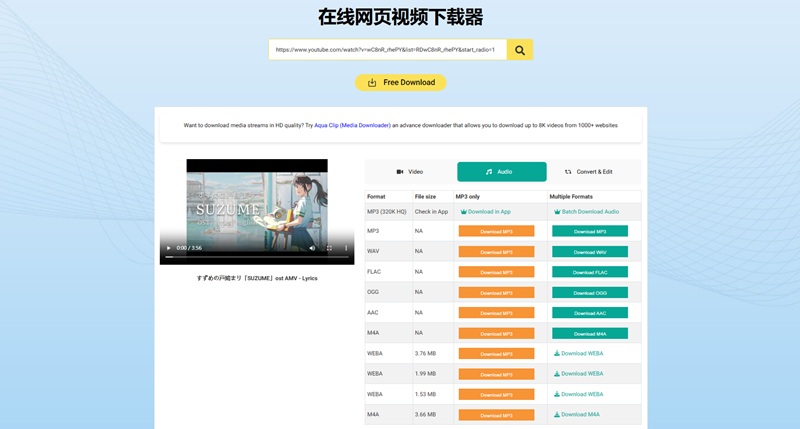Switch to the Video tab
Image resolution: width=800 pixels, height=429 pixels.
tap(410, 172)
